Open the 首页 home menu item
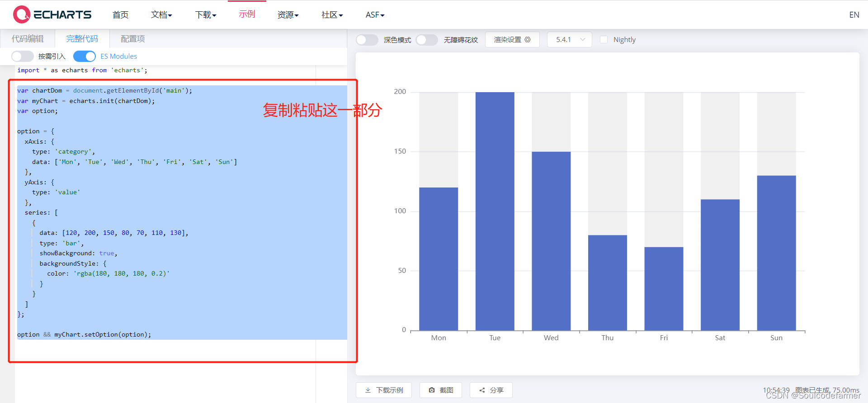This screenshot has width=868, height=403. pyautogui.click(x=121, y=15)
